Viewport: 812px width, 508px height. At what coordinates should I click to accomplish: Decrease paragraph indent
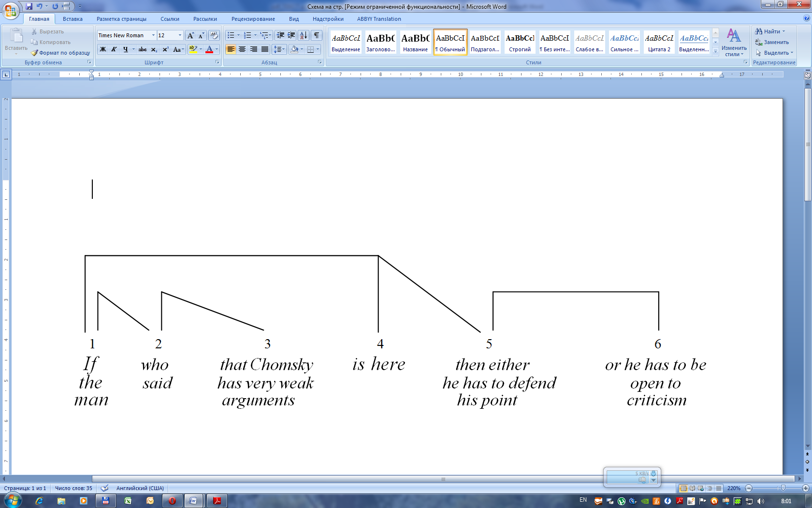click(x=280, y=35)
